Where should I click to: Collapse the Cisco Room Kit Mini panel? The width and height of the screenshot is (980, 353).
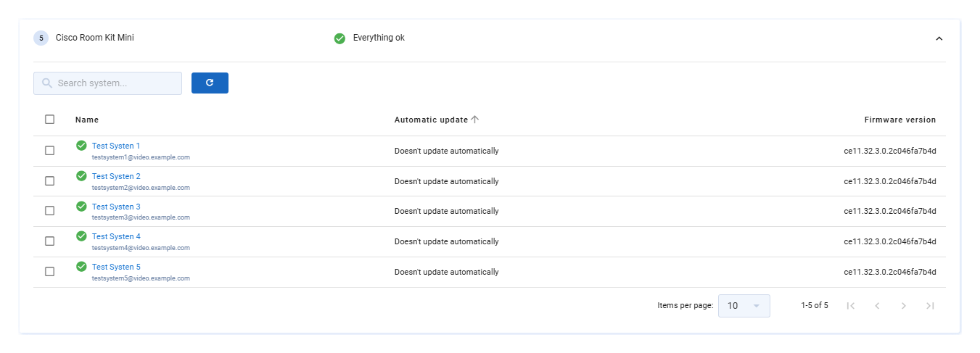939,38
